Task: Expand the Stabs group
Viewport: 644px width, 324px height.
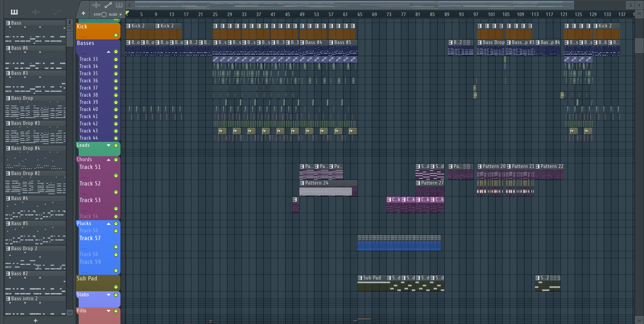Action: point(108,295)
